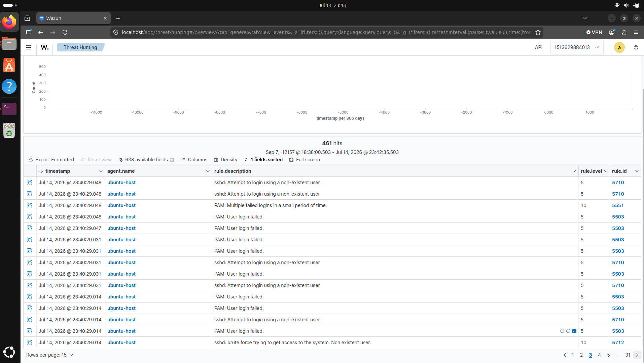644x363 pixels.
Task: Open the Help app in the dock
Action: [x=9, y=87]
